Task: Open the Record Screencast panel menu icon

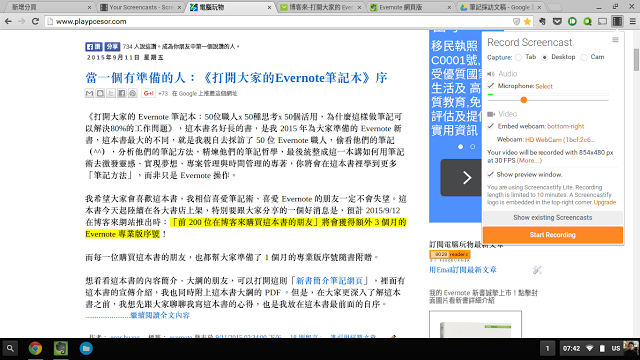Action: 615,40
